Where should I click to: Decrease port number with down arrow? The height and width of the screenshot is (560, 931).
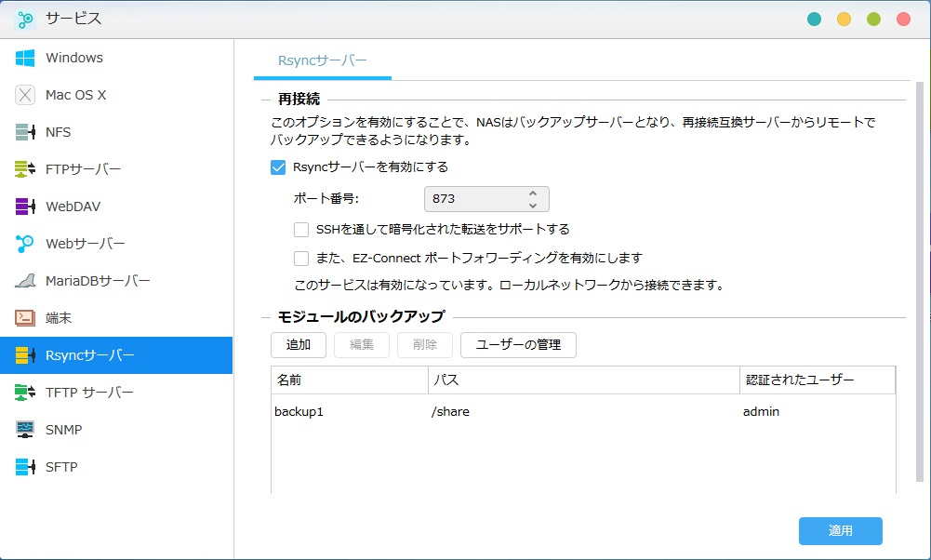[x=532, y=205]
